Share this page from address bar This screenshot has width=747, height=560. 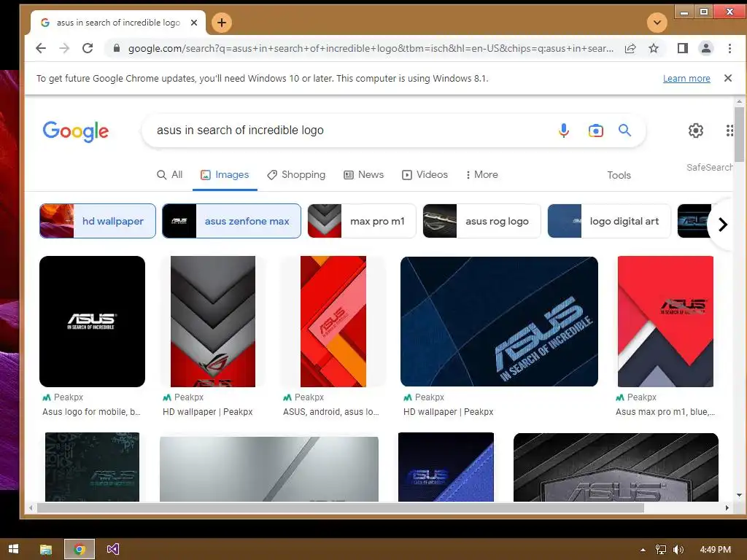click(630, 48)
